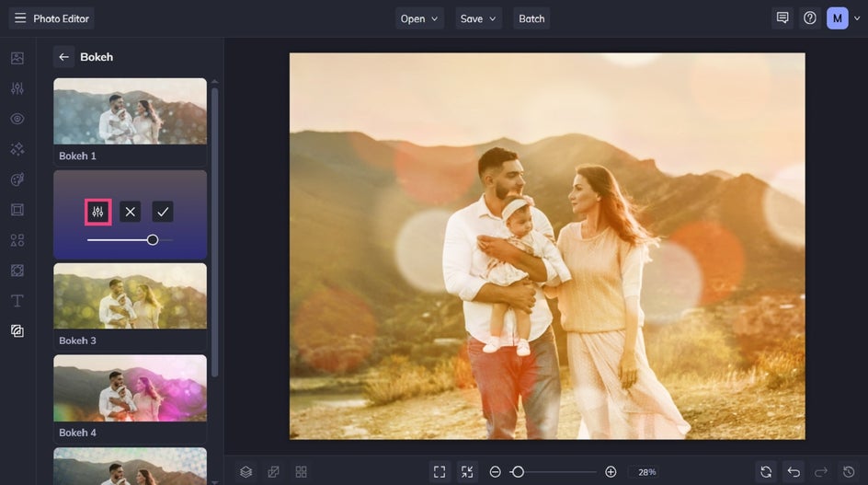
Task: Redo the last action
Action: [821, 472]
